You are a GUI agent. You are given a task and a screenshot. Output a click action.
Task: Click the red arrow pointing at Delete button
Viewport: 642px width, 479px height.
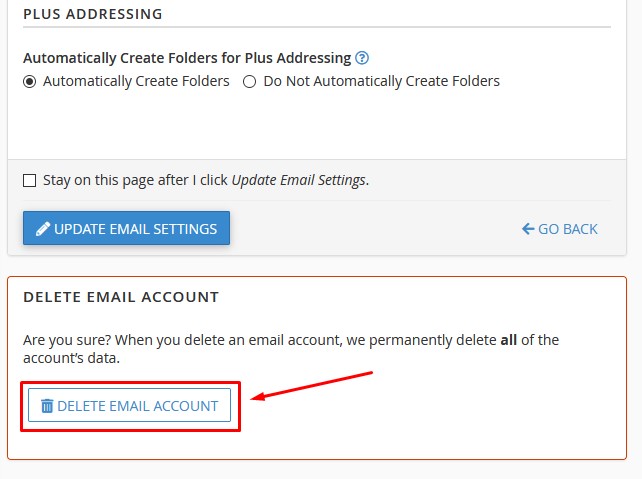(x=310, y=386)
